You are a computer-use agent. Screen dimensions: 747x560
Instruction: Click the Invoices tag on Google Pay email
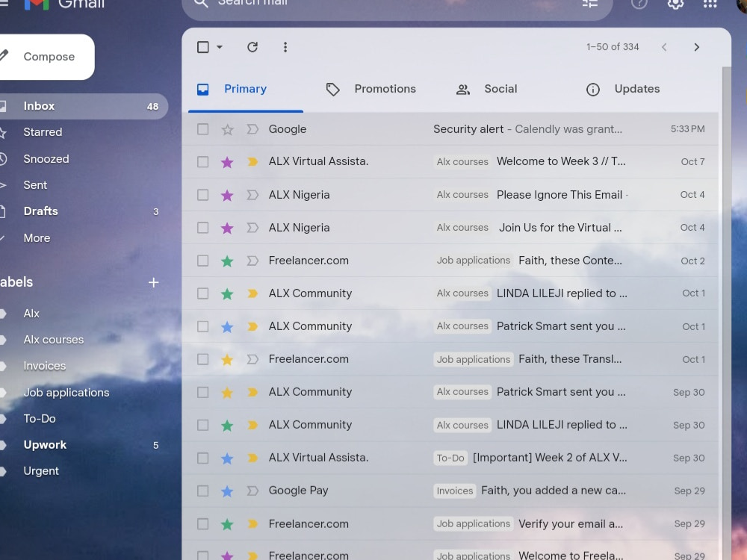point(454,491)
